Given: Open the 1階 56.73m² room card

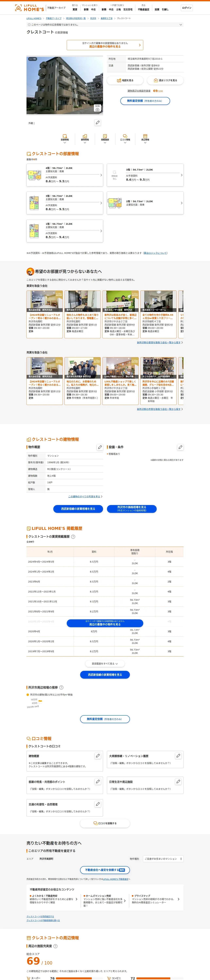Looking at the screenshot, I should (65, 231).
